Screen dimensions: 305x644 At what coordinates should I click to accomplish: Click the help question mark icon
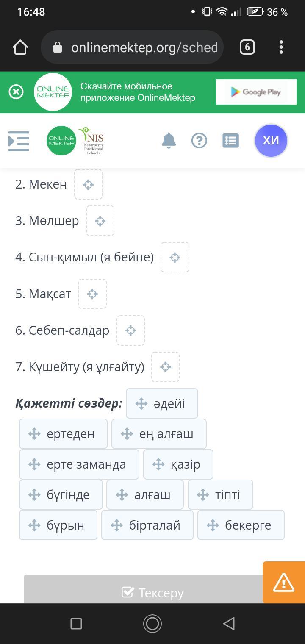click(x=199, y=140)
